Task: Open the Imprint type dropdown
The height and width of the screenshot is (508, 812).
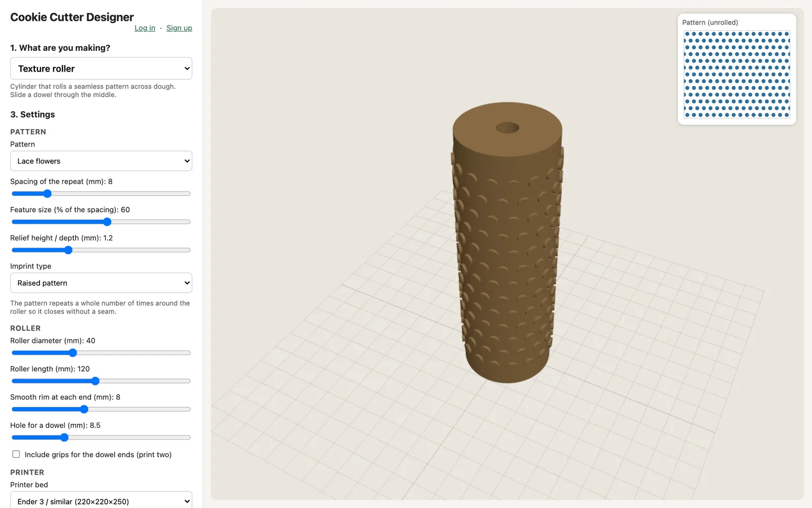Action: (x=101, y=283)
